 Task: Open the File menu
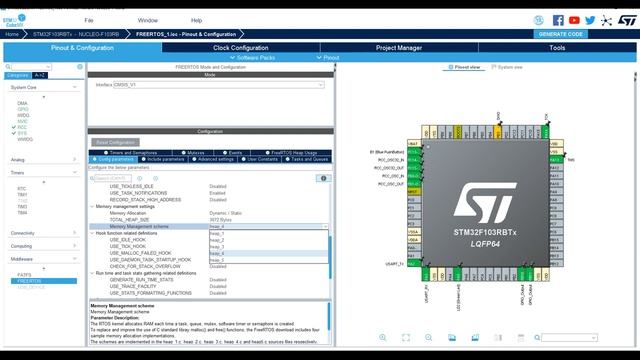click(x=89, y=20)
